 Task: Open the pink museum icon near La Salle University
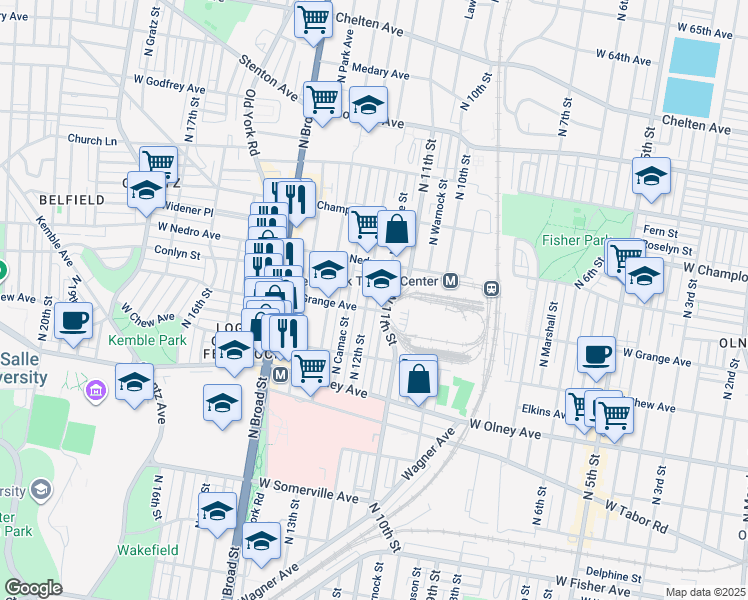tap(96, 392)
